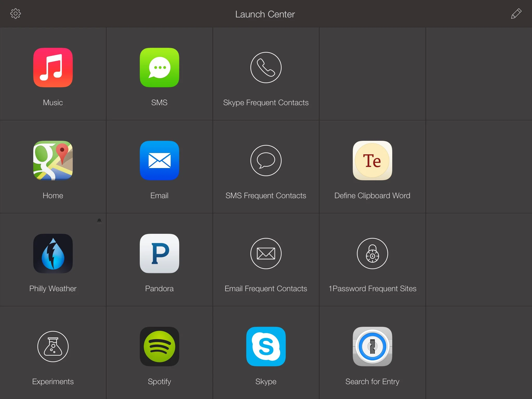Viewport: 532px width, 399px height.
Task: Select the 'Spotify' label
Action: 159,382
